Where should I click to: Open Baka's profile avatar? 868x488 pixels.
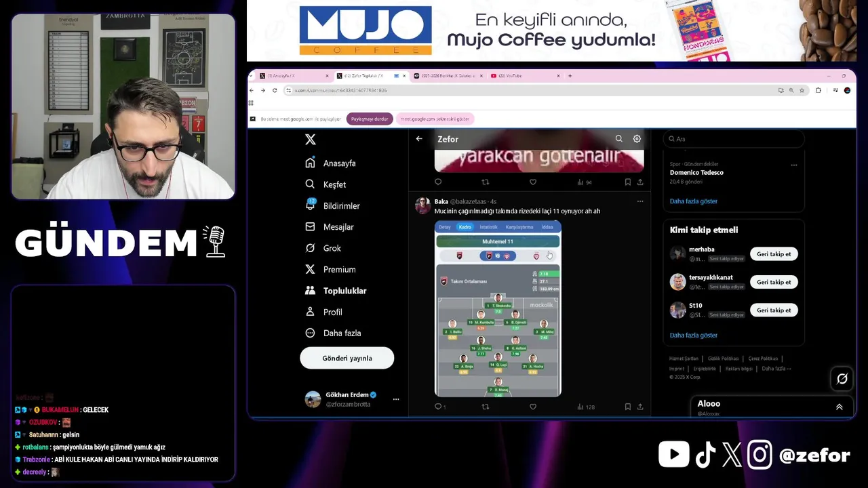click(x=423, y=205)
